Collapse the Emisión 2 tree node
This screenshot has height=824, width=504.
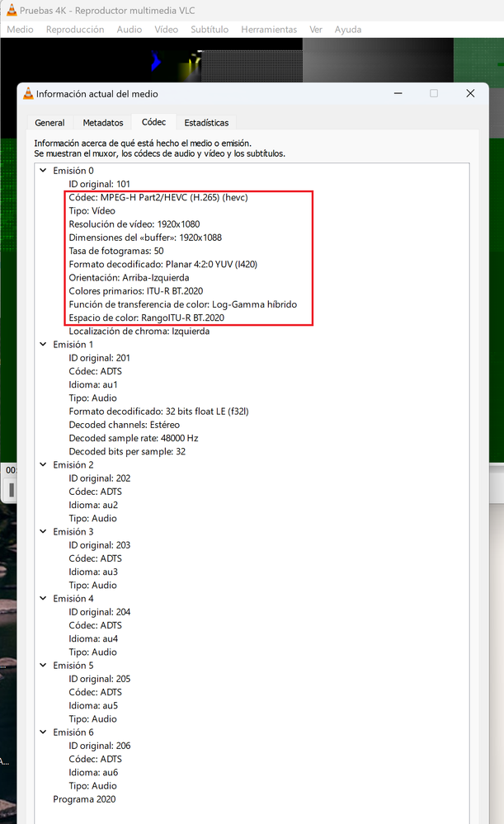(44, 465)
